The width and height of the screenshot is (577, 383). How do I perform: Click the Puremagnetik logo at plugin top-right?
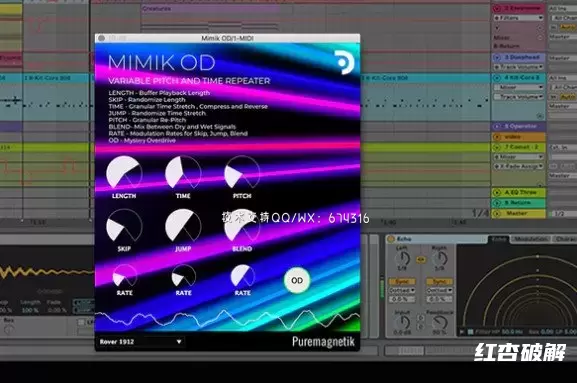pos(345,63)
